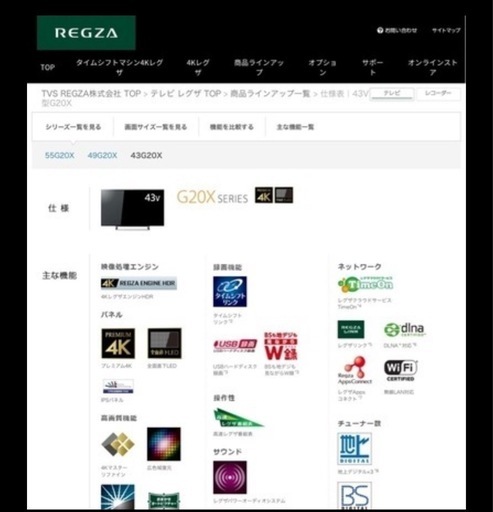Select the レコーダー tab
493x512 pixels.
438,94
